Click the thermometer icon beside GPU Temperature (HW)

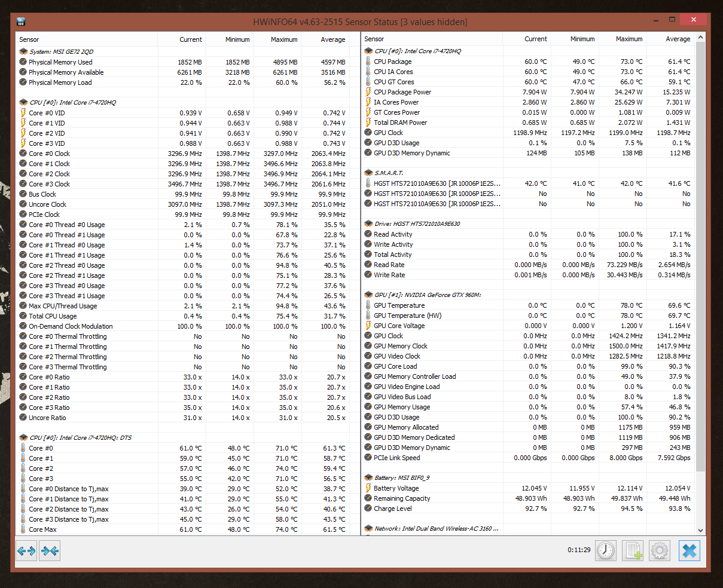tap(368, 316)
